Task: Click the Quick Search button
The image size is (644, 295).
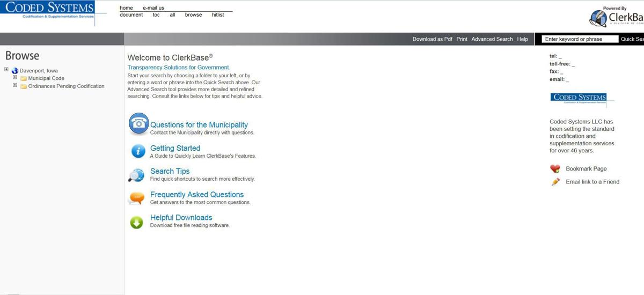Action: (632, 39)
